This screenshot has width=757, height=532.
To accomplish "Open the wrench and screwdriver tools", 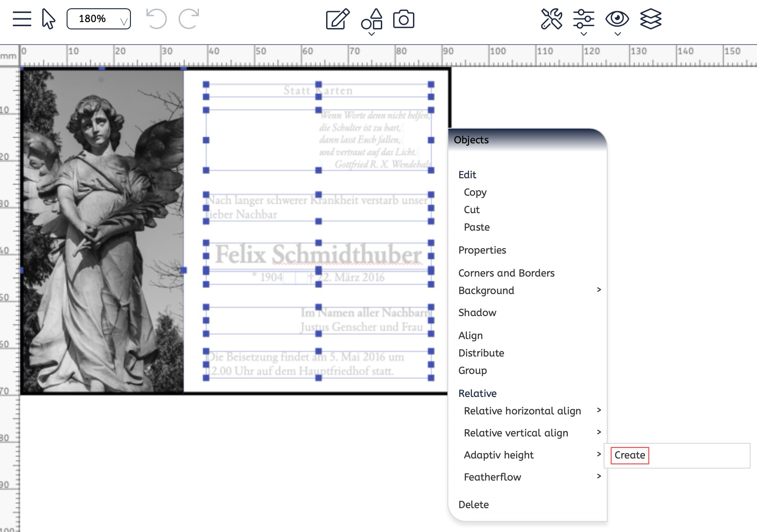I will (x=551, y=19).
